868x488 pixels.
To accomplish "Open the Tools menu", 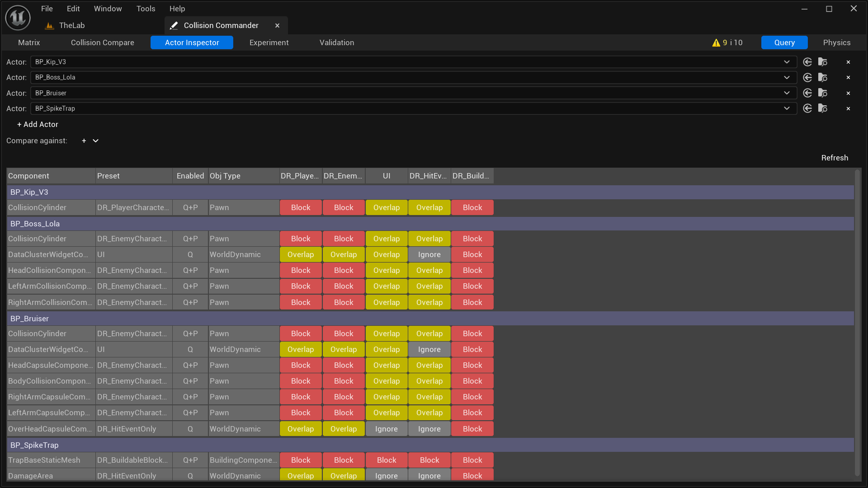I will point(146,9).
